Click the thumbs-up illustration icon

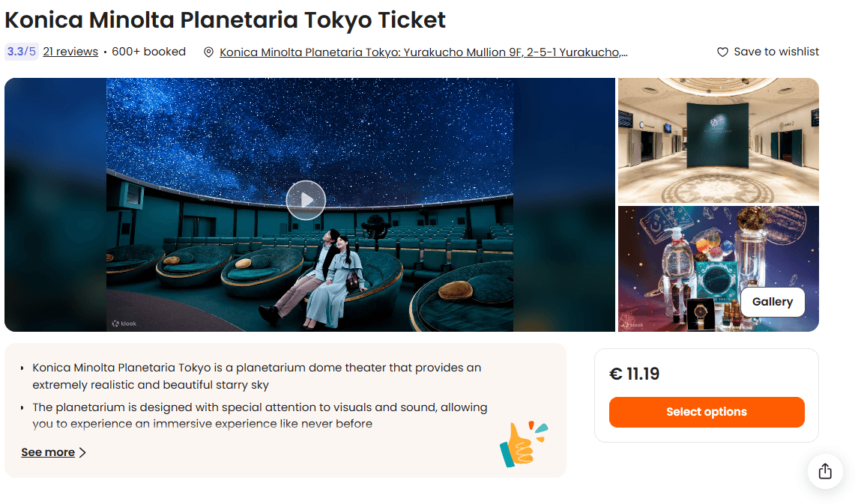pyautogui.click(x=522, y=444)
